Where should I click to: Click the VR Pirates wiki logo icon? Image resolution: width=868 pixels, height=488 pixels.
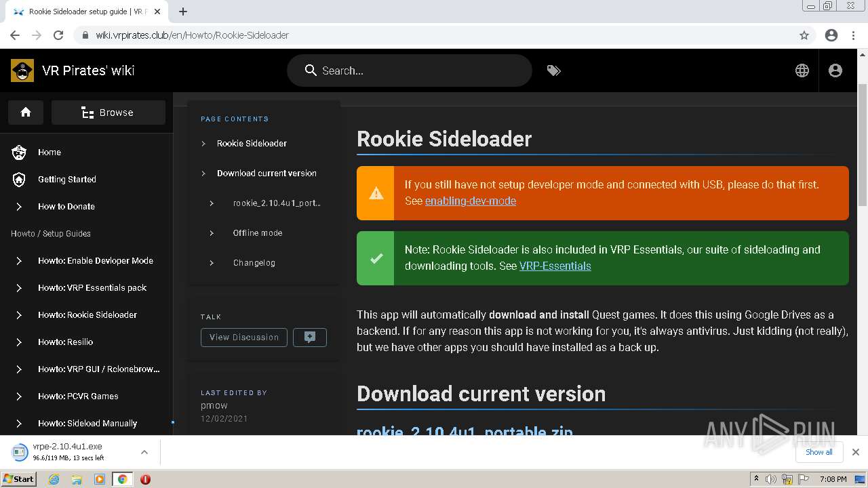[22, 70]
